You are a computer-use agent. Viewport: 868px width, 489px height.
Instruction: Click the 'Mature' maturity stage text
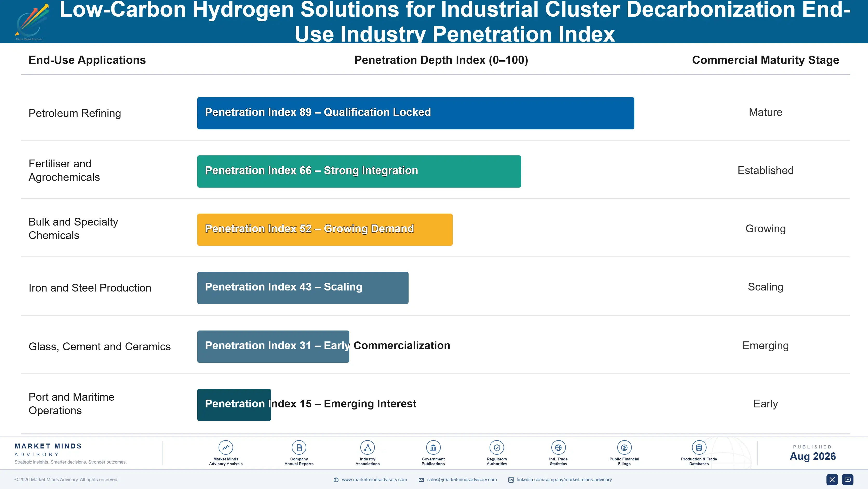(765, 112)
